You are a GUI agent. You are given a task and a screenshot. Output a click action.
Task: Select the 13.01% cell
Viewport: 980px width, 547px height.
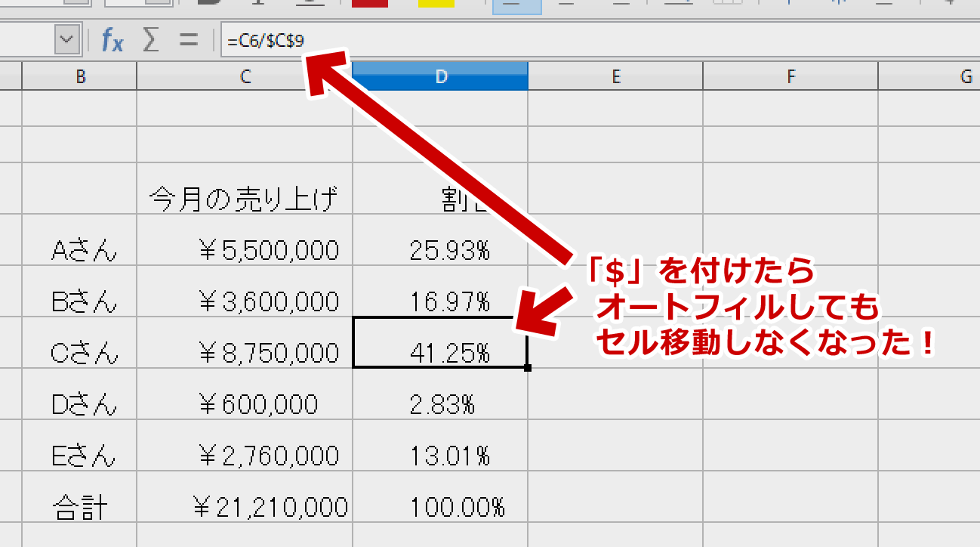point(440,446)
